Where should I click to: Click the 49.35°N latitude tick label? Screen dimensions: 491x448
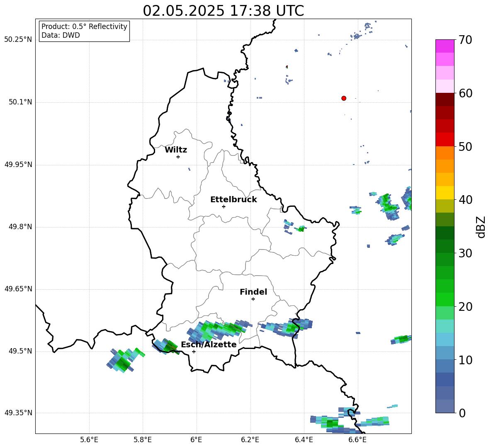pos(18,413)
